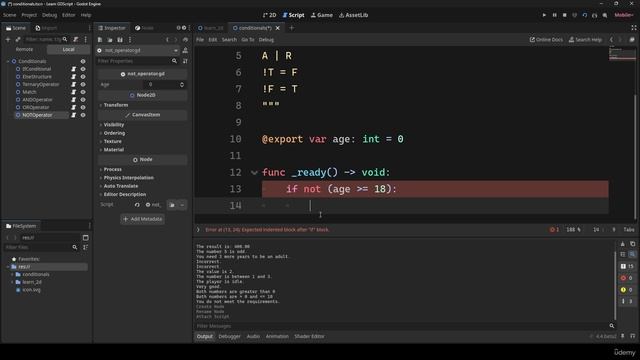The width and height of the screenshot is (640, 360).
Task: Open TernaryOperator node's script
Action: tap(73, 84)
